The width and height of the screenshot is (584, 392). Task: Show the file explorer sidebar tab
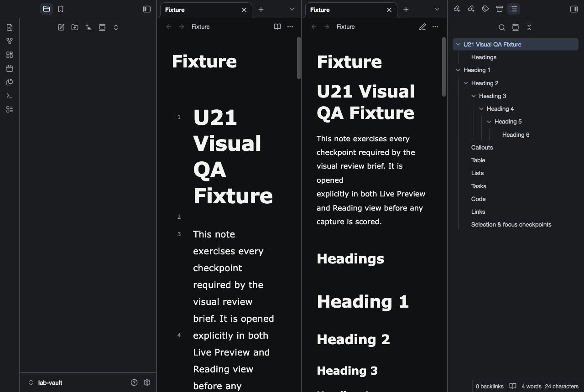[47, 9]
